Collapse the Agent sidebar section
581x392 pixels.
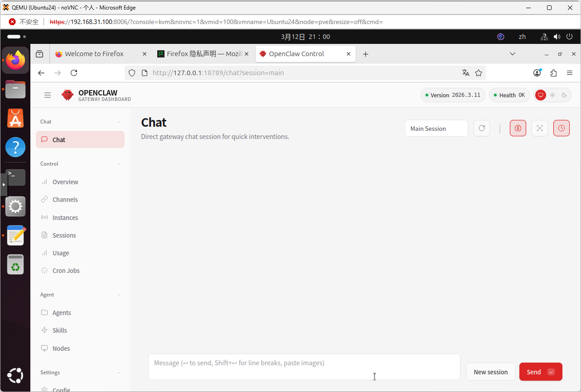(x=119, y=295)
